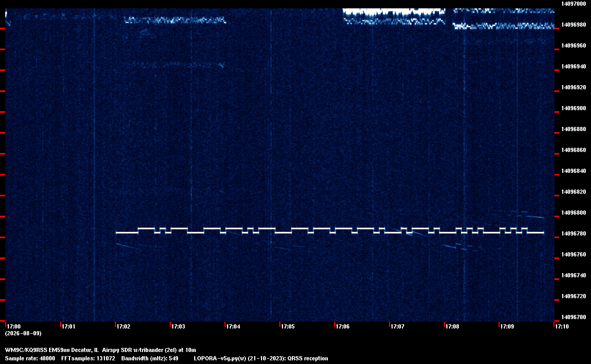Click the 17:10 time axis label

(x=562, y=326)
